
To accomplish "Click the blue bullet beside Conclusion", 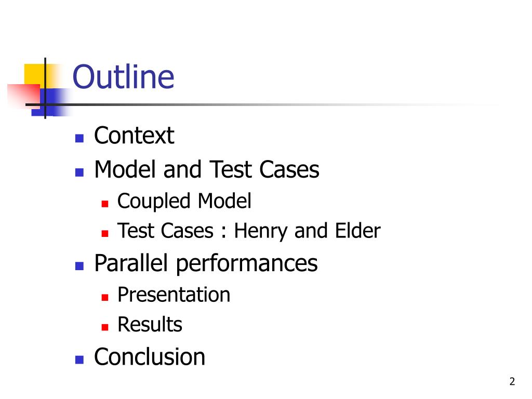I will click(79, 360).
